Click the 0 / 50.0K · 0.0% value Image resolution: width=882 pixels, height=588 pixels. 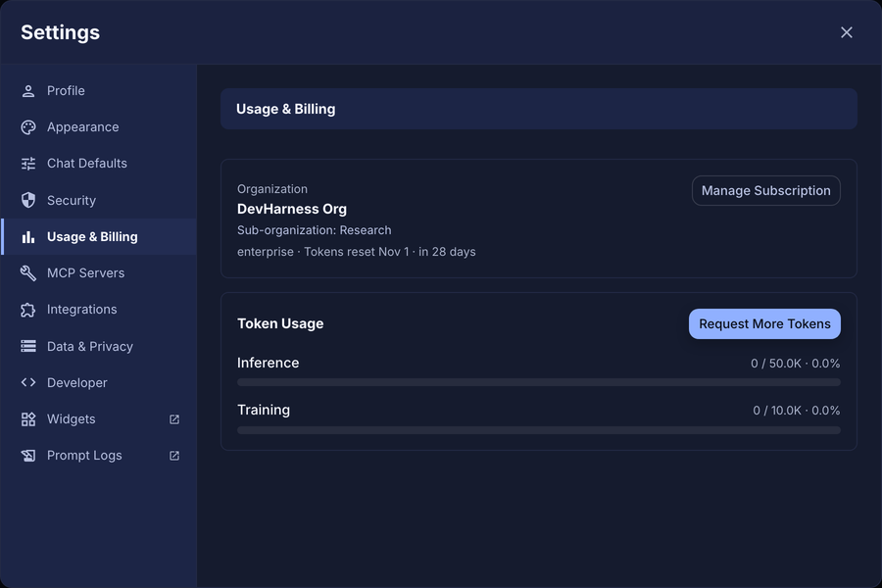pyautogui.click(x=795, y=364)
